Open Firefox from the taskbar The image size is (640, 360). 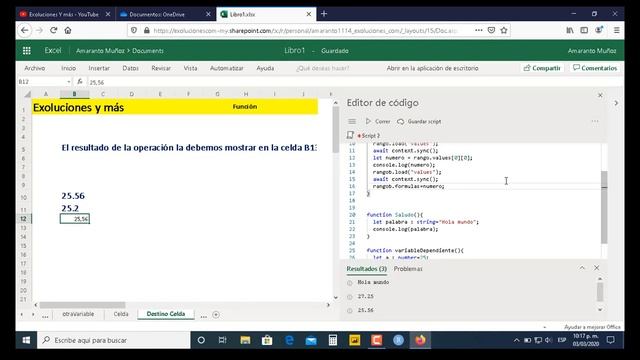(420, 340)
